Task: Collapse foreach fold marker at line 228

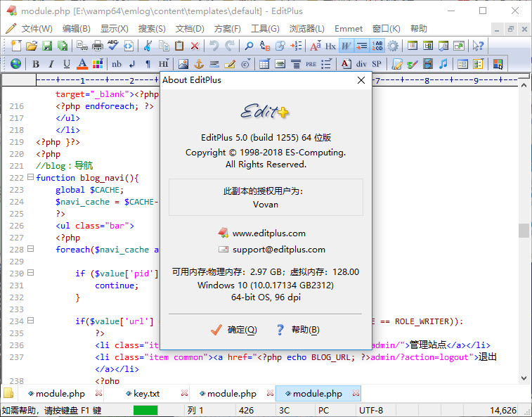Action: [x=30, y=248]
